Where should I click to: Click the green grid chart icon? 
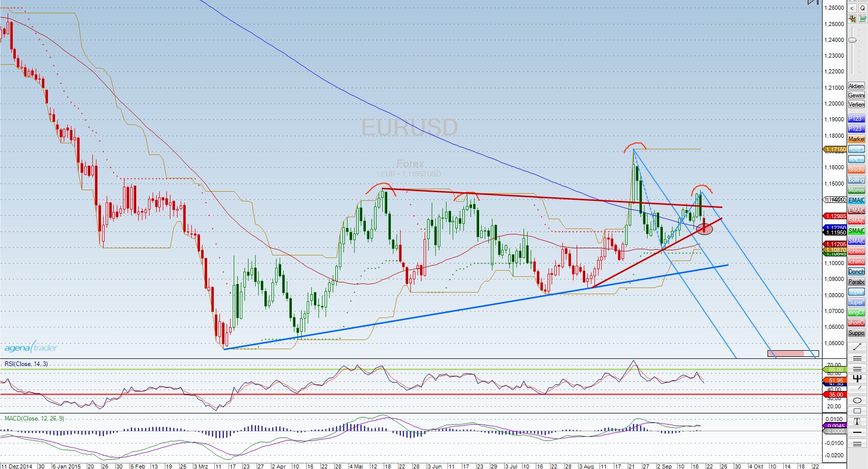862,19
